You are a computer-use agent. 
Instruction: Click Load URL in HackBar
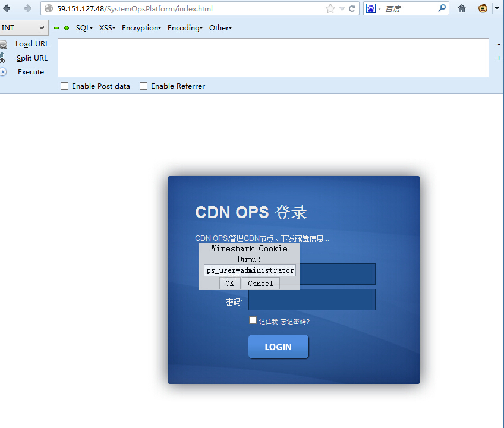pyautogui.click(x=32, y=44)
